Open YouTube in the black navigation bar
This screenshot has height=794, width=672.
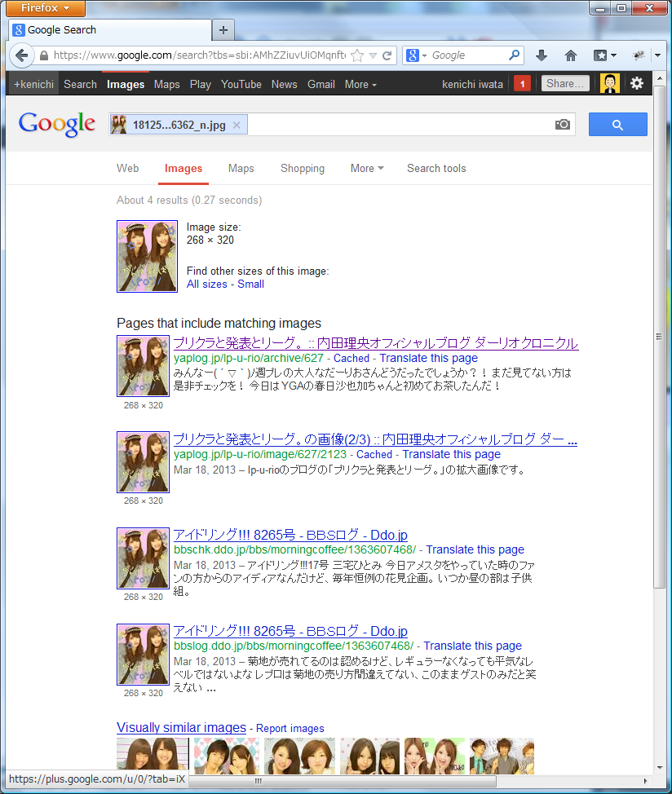[241, 85]
